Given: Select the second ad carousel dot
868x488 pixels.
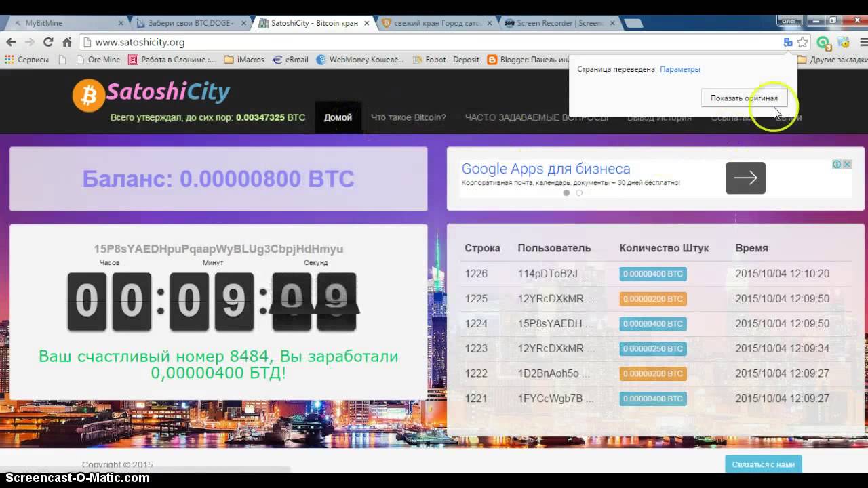Looking at the screenshot, I should (579, 193).
